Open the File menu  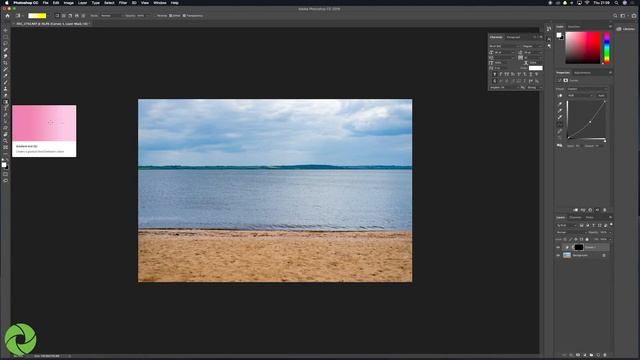(45, 3)
